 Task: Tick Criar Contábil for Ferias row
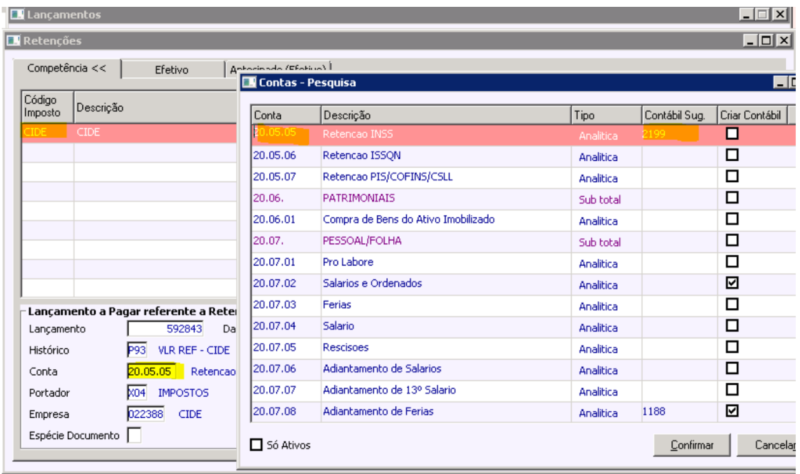point(732,305)
